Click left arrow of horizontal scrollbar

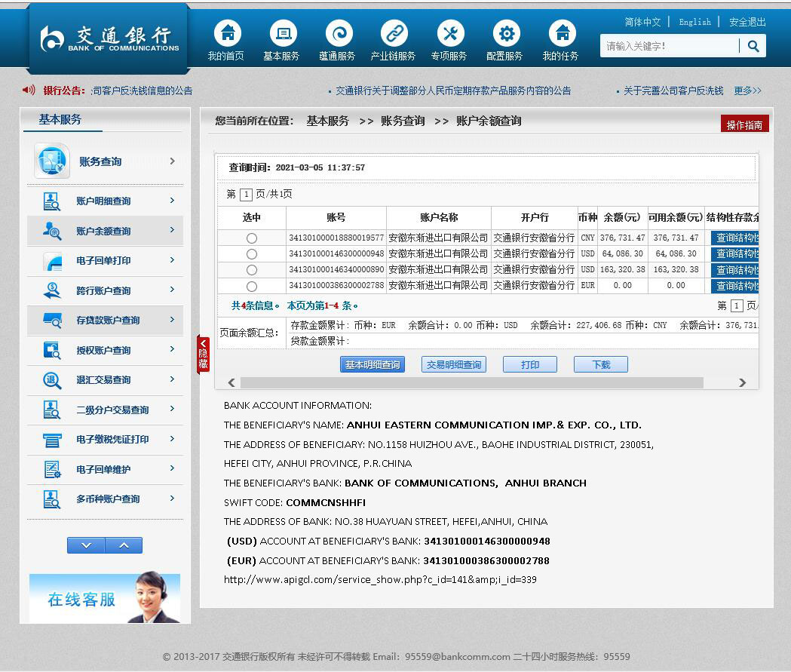pyautogui.click(x=231, y=383)
